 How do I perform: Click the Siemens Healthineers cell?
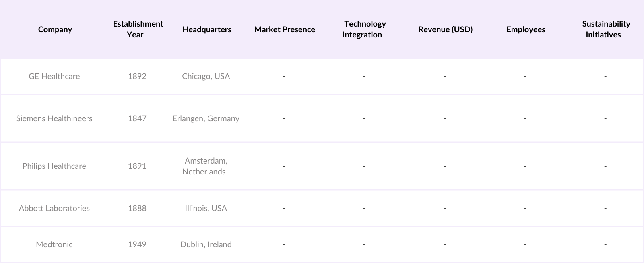point(54,118)
